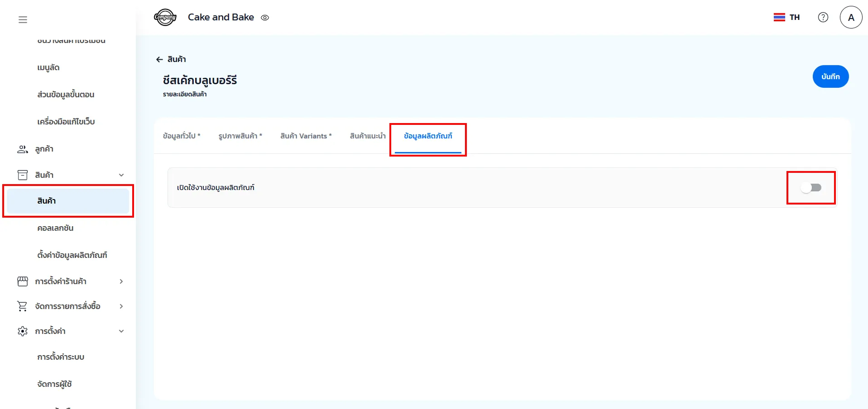This screenshot has height=409, width=868.
Task: Click the Cake and Bake company logo
Action: pyautogui.click(x=165, y=18)
